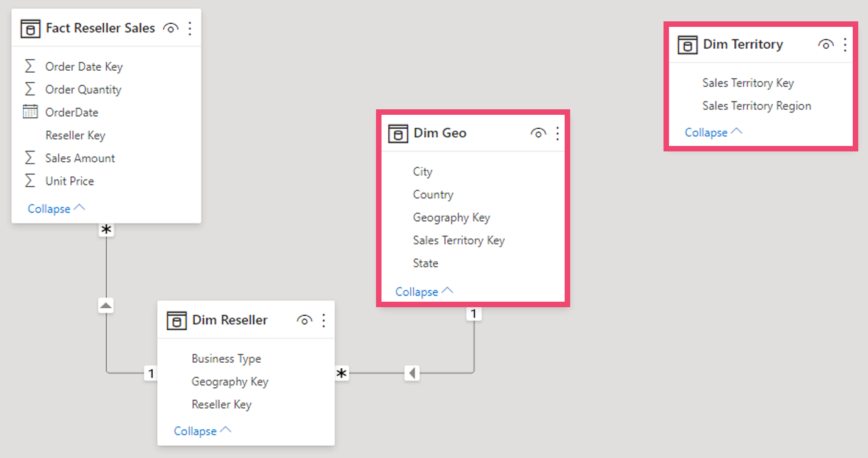868x458 pixels.
Task: Select the relationship line between Dim Reseller and Dim Geo
Action: pos(378,373)
